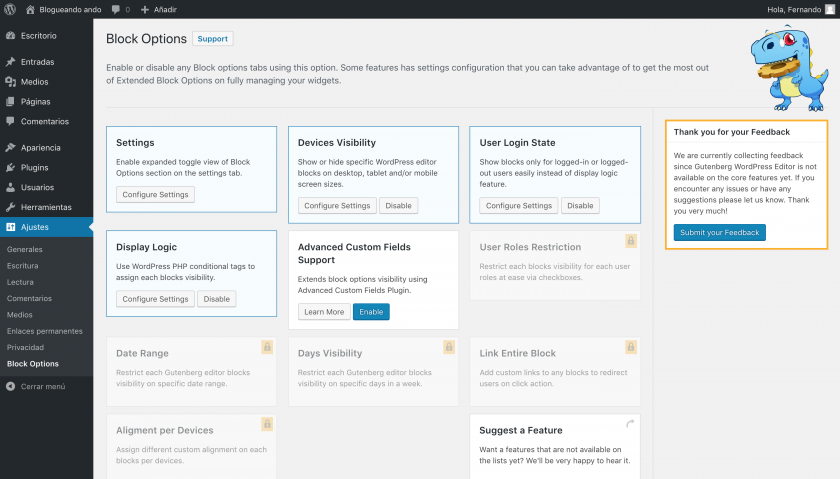Click the Herramientas wrench icon

pyautogui.click(x=10, y=207)
